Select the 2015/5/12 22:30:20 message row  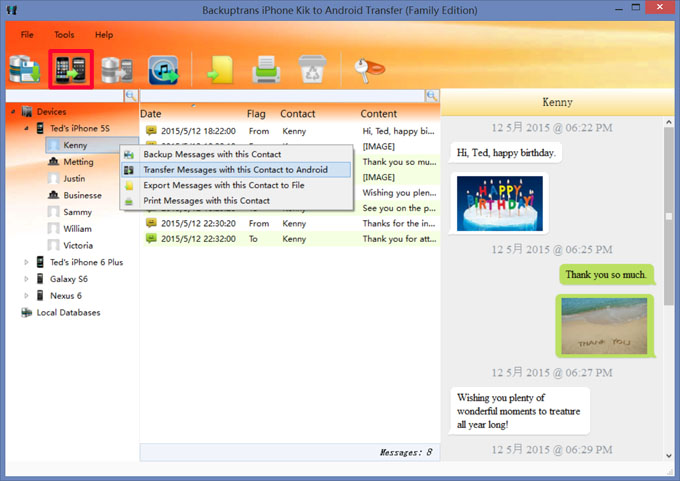pyautogui.click(x=290, y=223)
